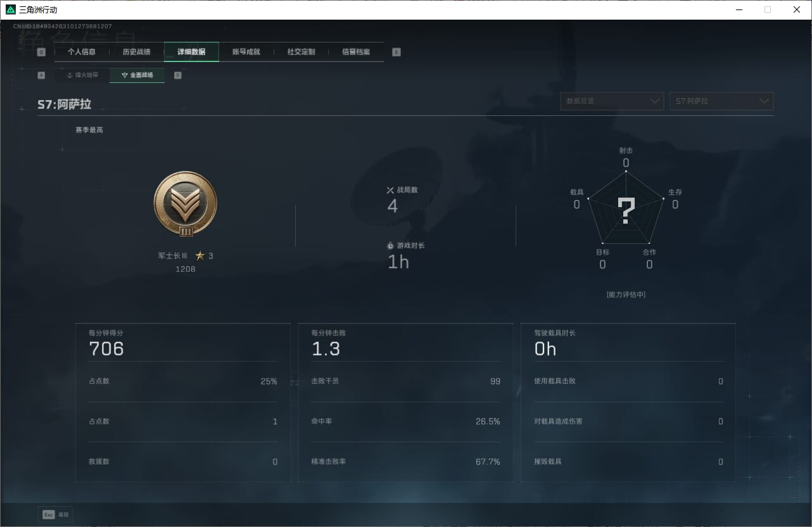Screen dimensions: 812x527
Task: Click the 每分钟得分 value 706
Action: coord(106,349)
